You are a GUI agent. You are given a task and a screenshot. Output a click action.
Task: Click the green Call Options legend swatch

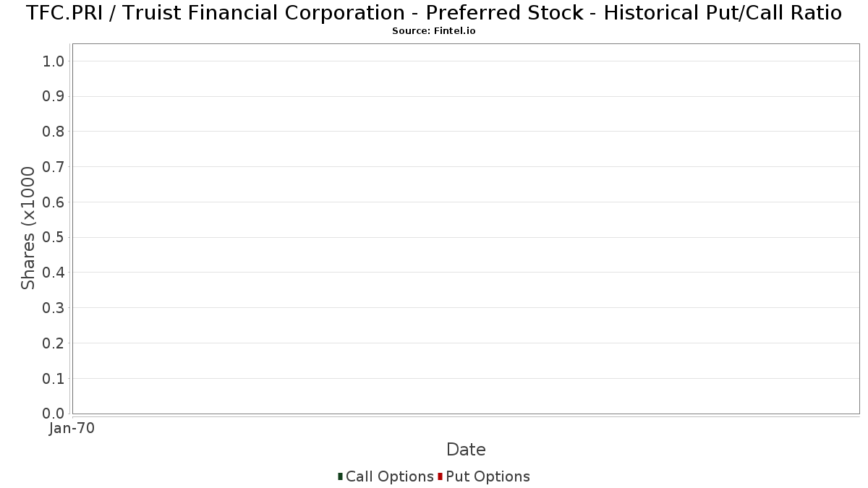340,476
